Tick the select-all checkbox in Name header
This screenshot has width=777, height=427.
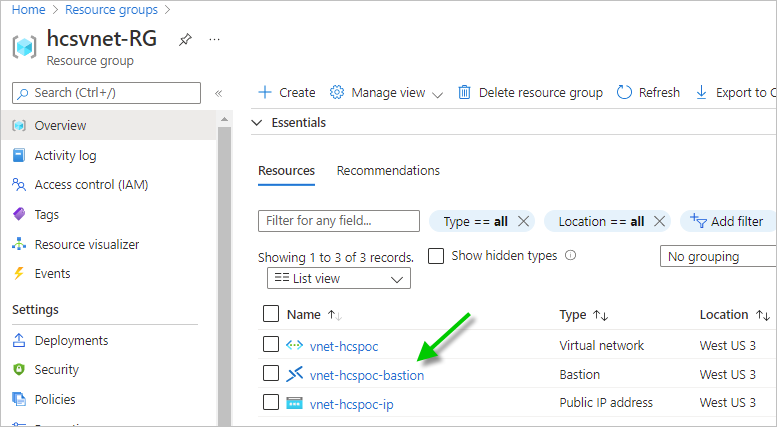tap(271, 314)
